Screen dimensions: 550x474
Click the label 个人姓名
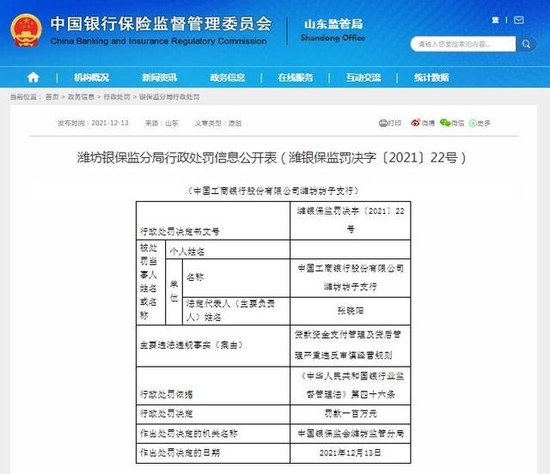point(187,251)
